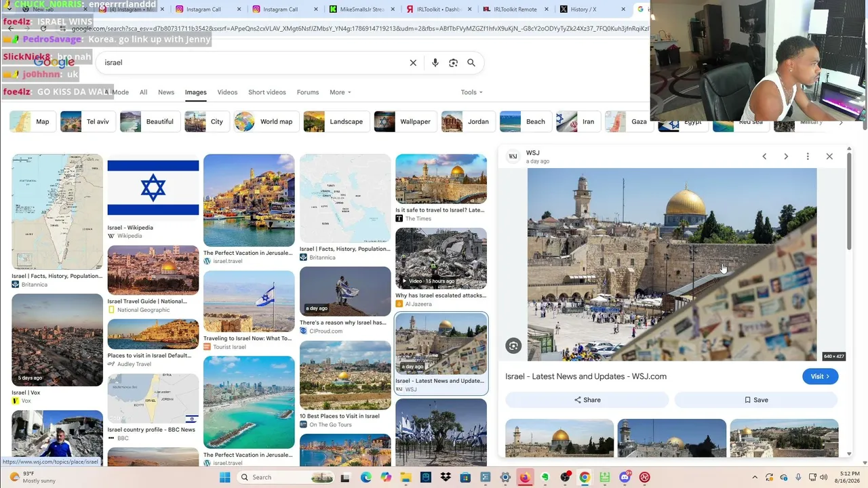
Task: Click the Visit button for WSJ.com
Action: pos(820,377)
